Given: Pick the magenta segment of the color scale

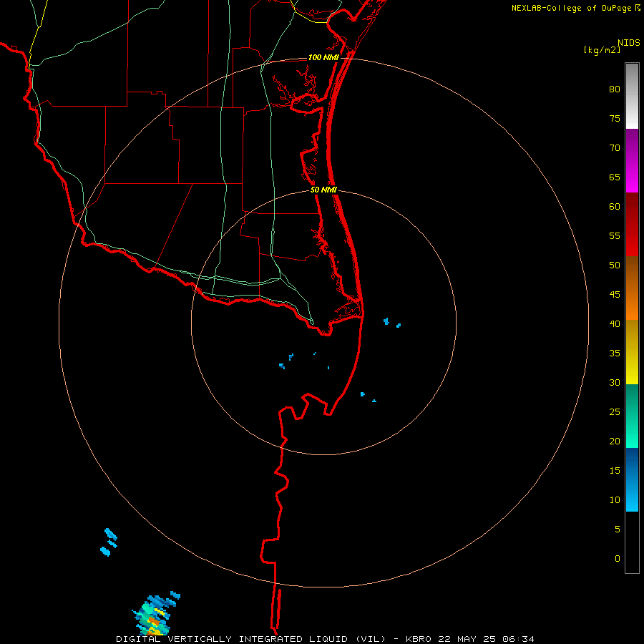Looking at the screenshot, I should (632, 160).
